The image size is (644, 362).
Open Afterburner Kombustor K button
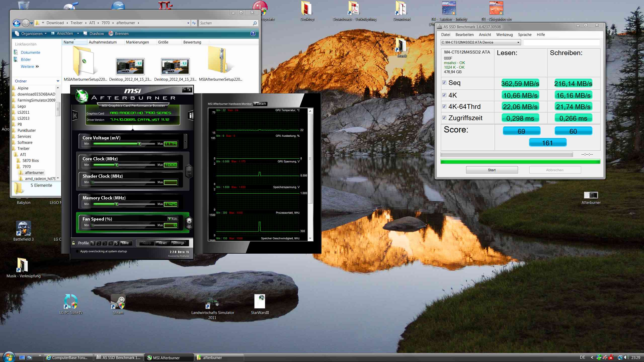click(75, 116)
